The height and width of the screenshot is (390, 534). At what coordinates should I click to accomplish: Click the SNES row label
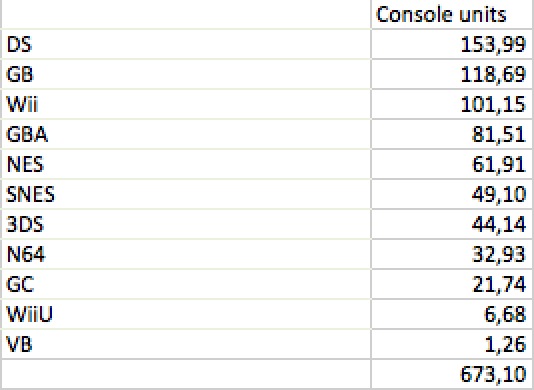click(186, 194)
